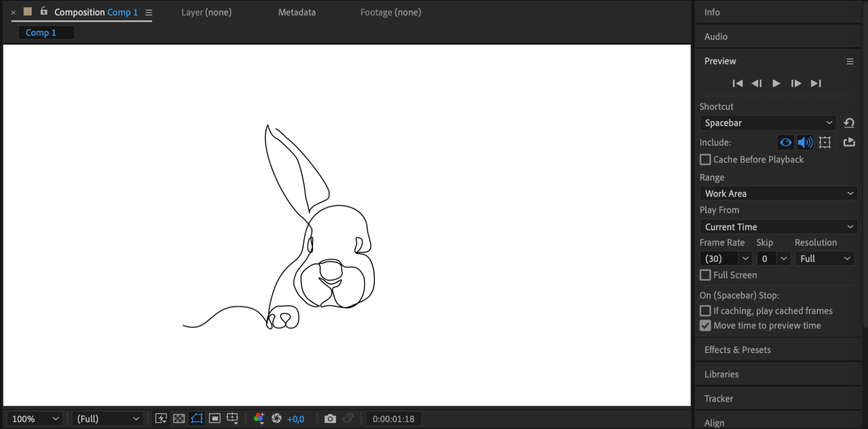Screen dimensions: 868x429
Task: Click the Preview panel title
Action: [x=720, y=61]
